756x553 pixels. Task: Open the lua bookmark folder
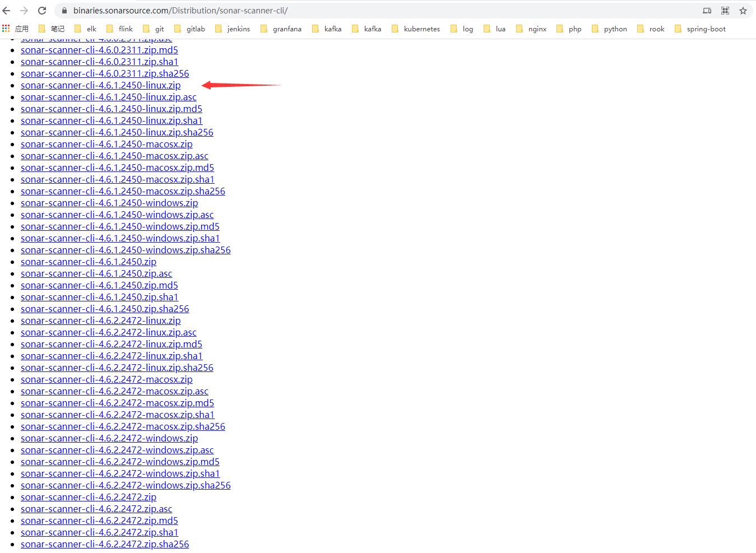pyautogui.click(x=494, y=29)
